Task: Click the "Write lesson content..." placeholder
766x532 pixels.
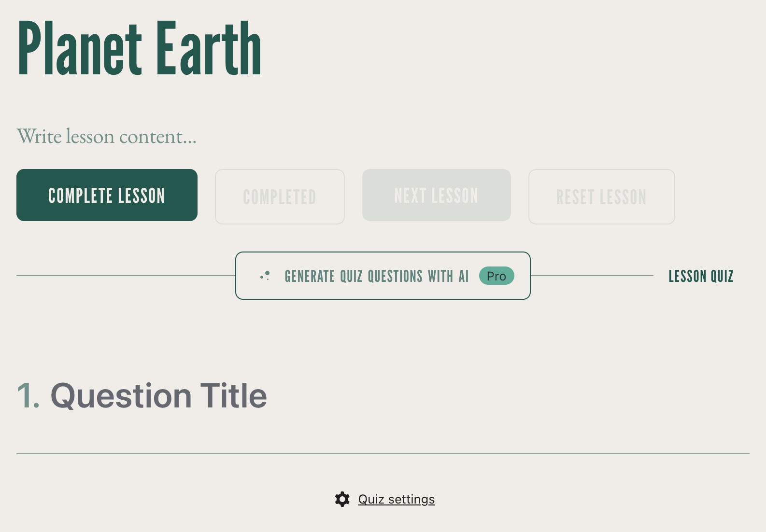Action: [x=107, y=137]
